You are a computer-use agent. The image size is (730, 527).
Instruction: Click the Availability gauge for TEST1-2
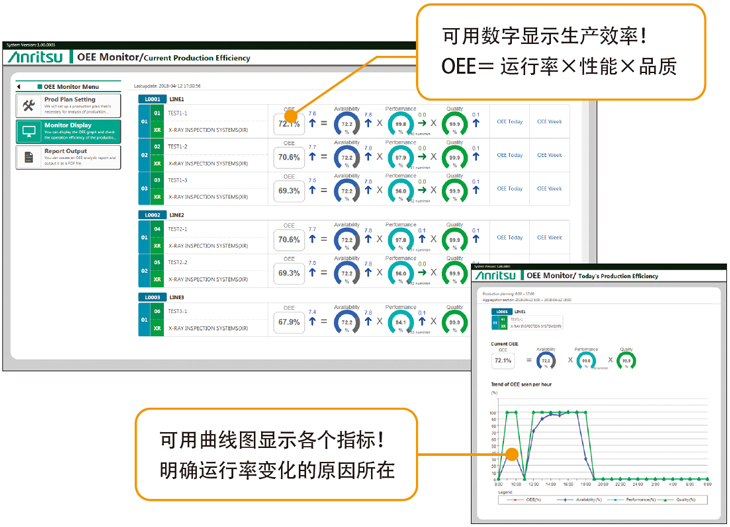[347, 157]
